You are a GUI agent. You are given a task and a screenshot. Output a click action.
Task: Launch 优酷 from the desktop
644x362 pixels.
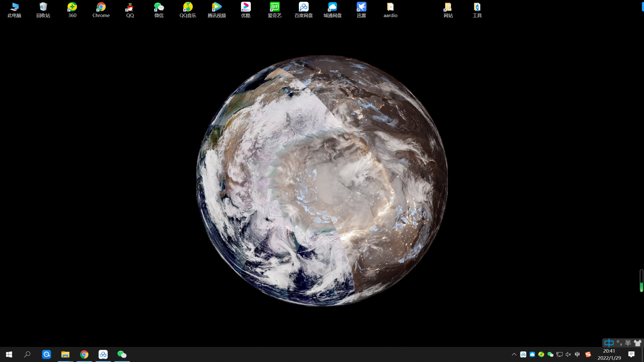245,7
